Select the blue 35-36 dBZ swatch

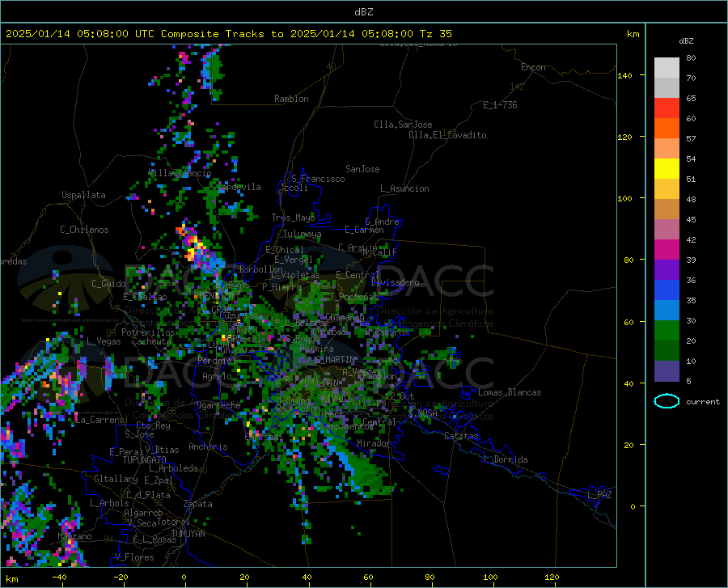pyautogui.click(x=667, y=290)
